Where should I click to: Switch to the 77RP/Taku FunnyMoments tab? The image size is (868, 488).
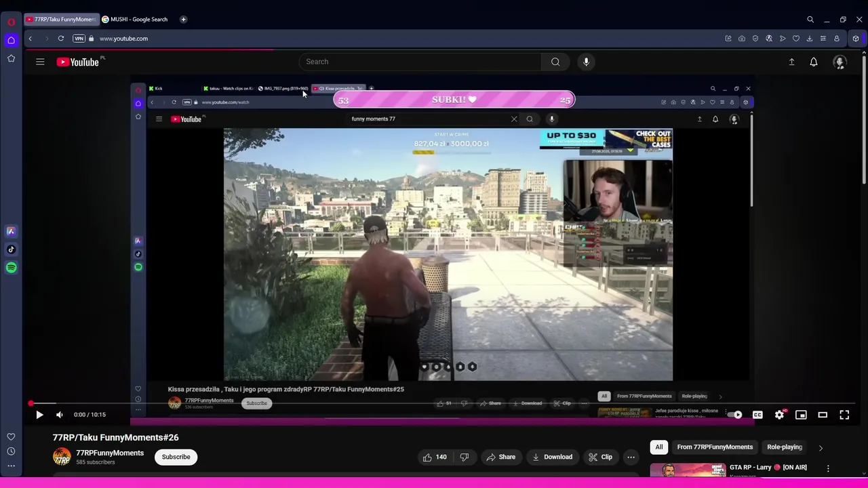(60, 19)
